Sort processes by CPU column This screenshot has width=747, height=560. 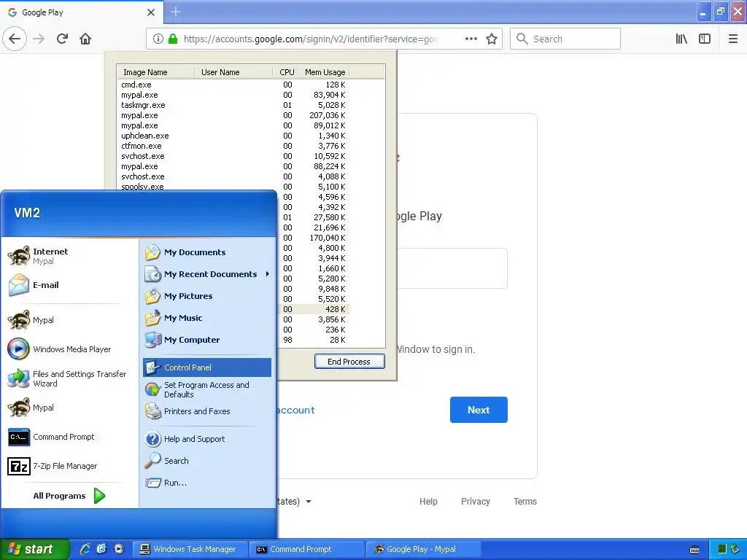click(286, 72)
